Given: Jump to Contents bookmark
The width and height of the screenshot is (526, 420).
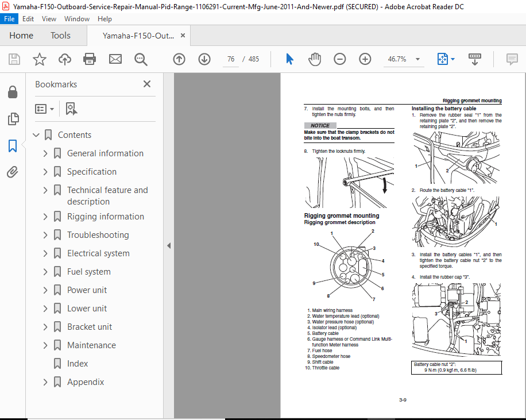Looking at the screenshot, I should (75, 135).
